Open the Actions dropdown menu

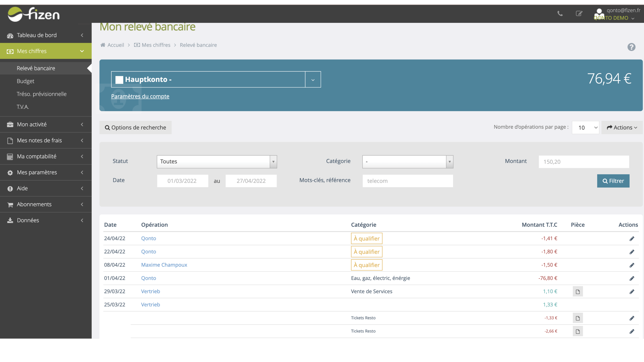click(622, 128)
